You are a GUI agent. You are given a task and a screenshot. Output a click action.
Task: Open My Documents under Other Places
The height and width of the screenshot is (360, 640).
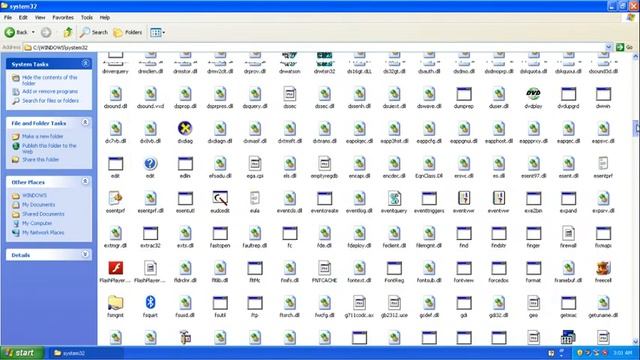(38, 204)
